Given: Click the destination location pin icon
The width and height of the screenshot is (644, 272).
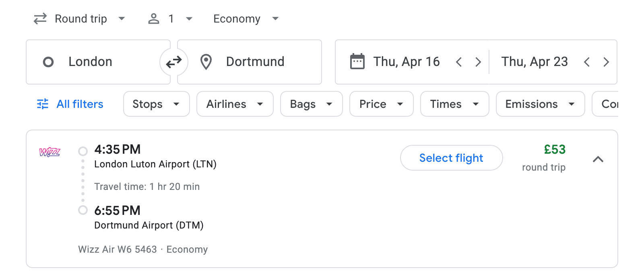Looking at the screenshot, I should [x=206, y=62].
